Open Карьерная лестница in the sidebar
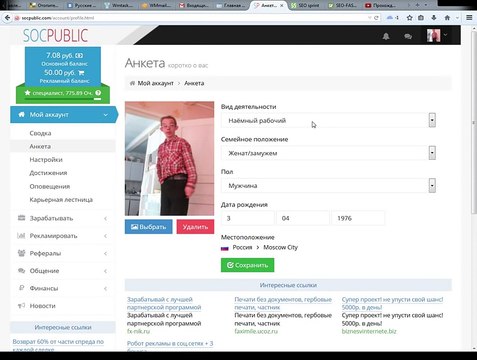This screenshot has width=477, height=360. tap(61, 200)
